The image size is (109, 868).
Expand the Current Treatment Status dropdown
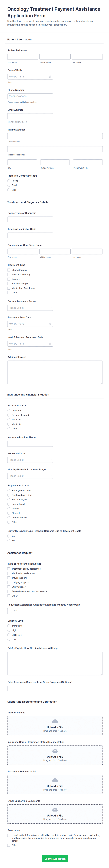[x=30, y=308]
